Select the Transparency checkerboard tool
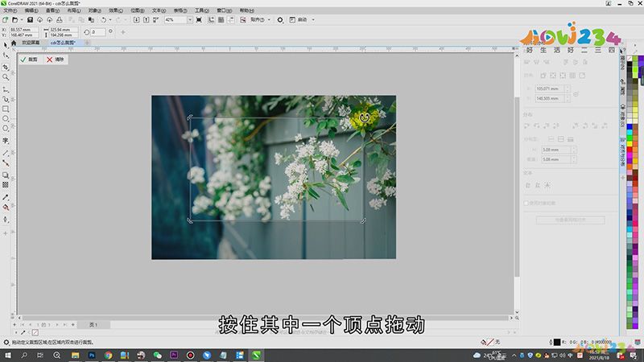This screenshot has width=644, height=362. point(6,185)
